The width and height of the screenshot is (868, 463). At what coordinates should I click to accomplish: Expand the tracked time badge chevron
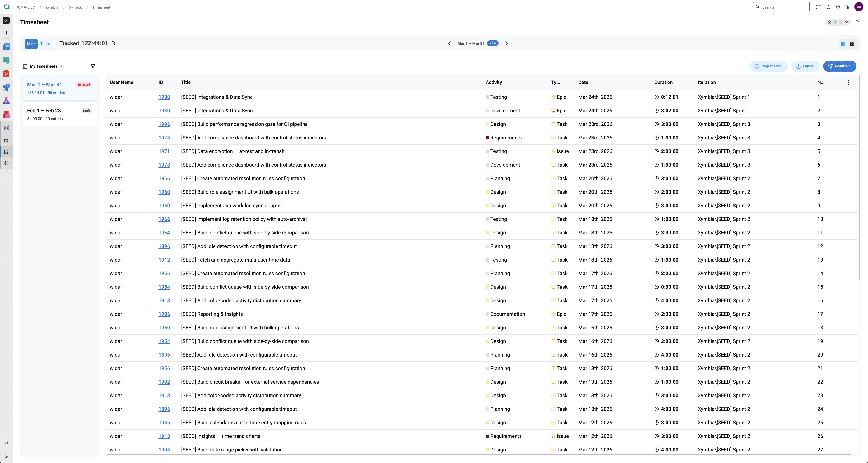click(847, 22)
